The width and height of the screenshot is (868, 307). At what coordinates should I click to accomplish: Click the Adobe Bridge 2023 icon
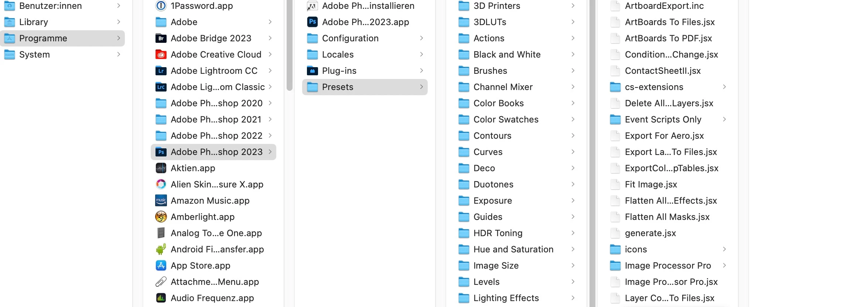coord(161,38)
